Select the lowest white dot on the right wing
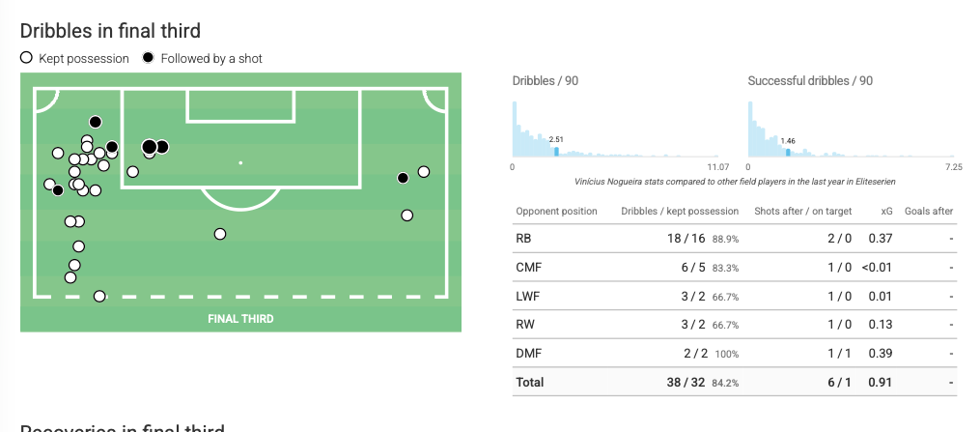Viewport: 980px width, 432px height. 407,215
